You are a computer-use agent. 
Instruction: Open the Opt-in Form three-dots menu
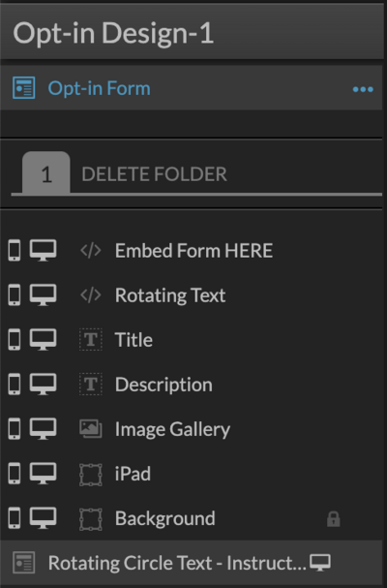tap(363, 89)
